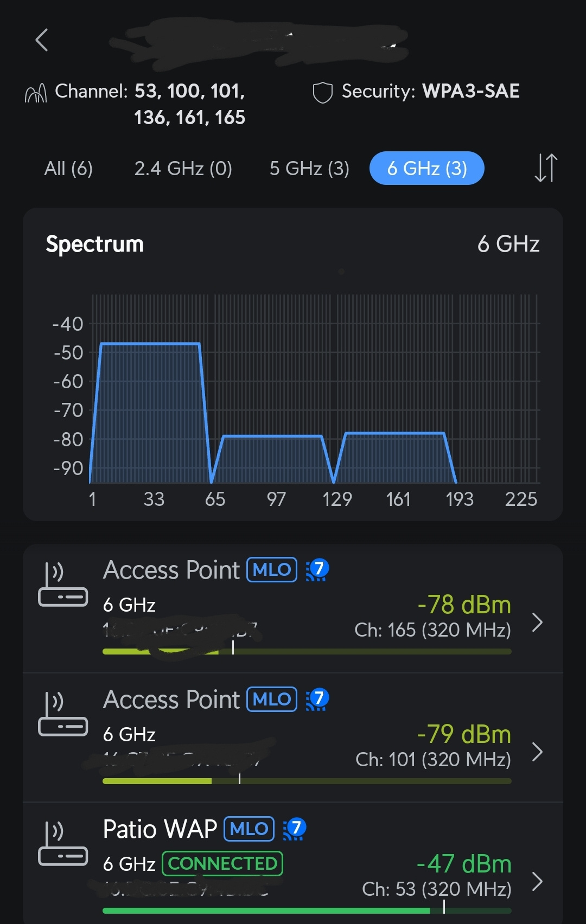Tap the sort order arrows icon

click(x=546, y=168)
